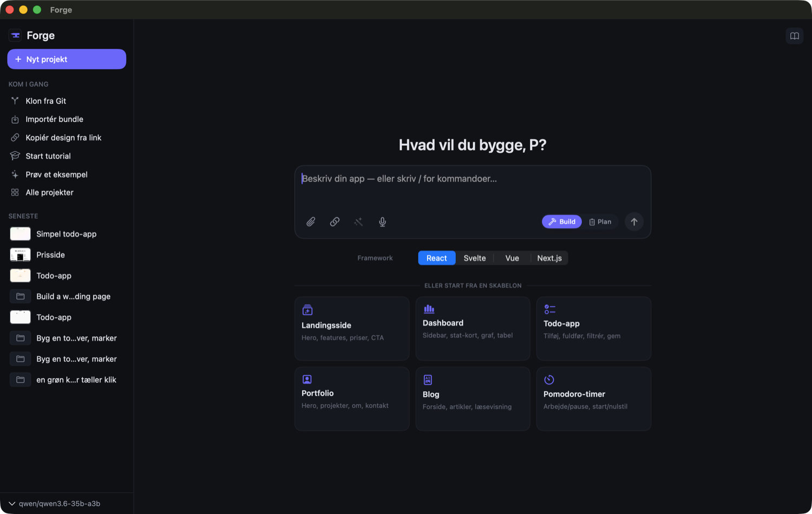
Task: Click the Blog template document icon
Action: (x=428, y=380)
